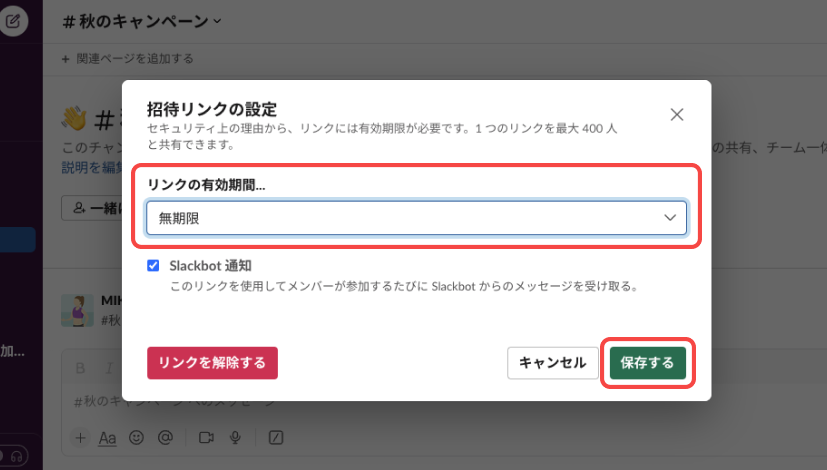Open the emoji picker smiley icon
827x470 pixels.
(x=137, y=437)
